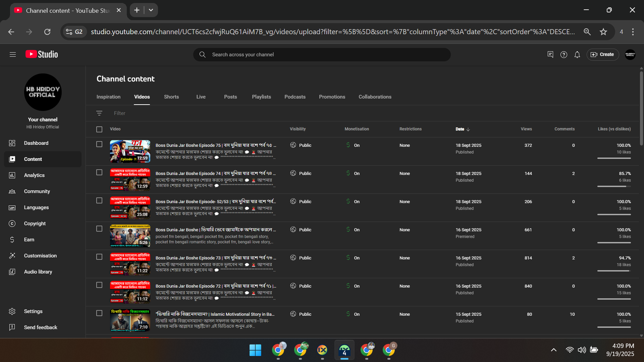Image resolution: width=644 pixels, height=362 pixels.
Task: Open the Analytics sidebar icon
Action: pyautogui.click(x=12, y=175)
